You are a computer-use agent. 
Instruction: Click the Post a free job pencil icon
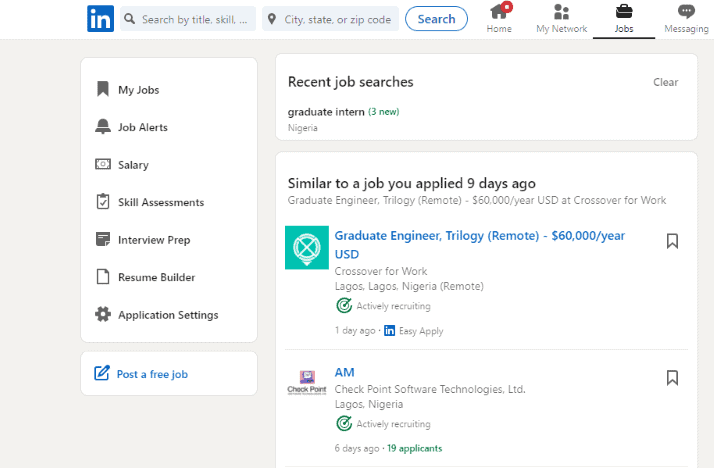pos(102,373)
